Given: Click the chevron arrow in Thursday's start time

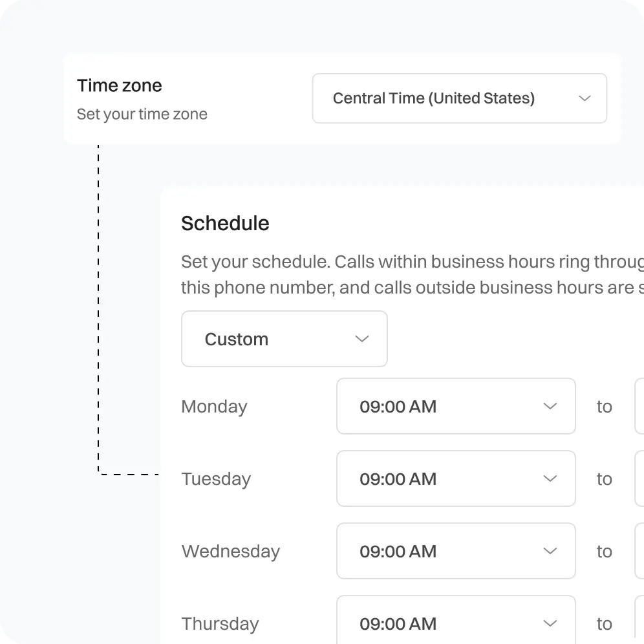Looking at the screenshot, I should [x=550, y=623].
